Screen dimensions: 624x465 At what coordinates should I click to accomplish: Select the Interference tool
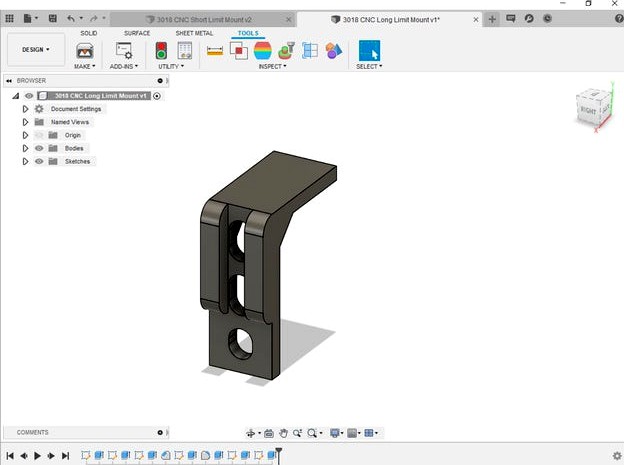(x=239, y=51)
